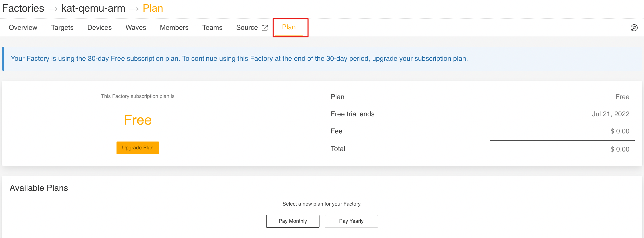Select the Pay Monthly billing option
The height and width of the screenshot is (238, 644).
[x=293, y=221]
